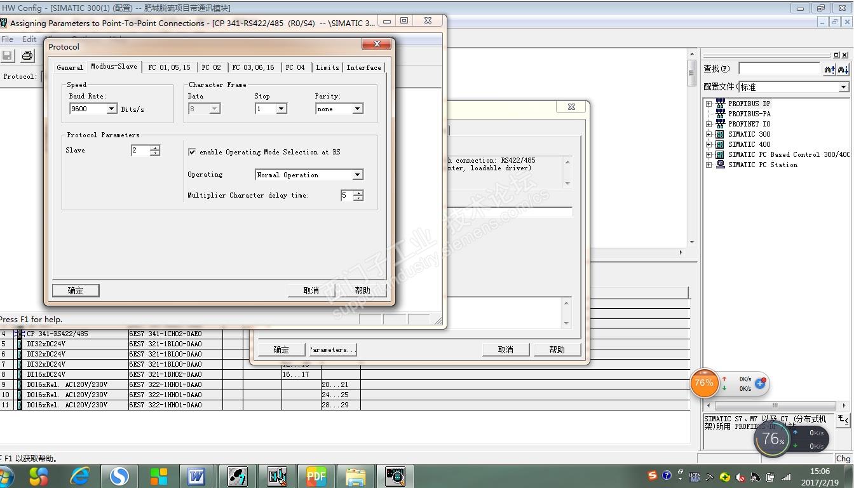
Task: Open the Parity dropdown
Action: pyautogui.click(x=358, y=109)
